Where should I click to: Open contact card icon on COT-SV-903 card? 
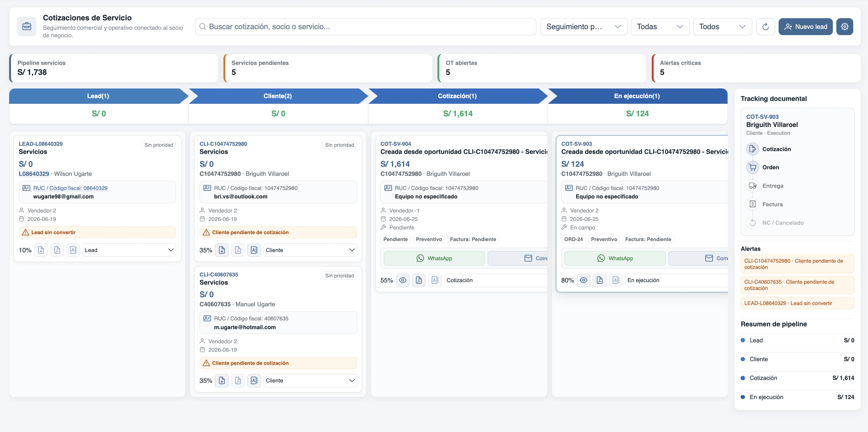click(x=616, y=280)
